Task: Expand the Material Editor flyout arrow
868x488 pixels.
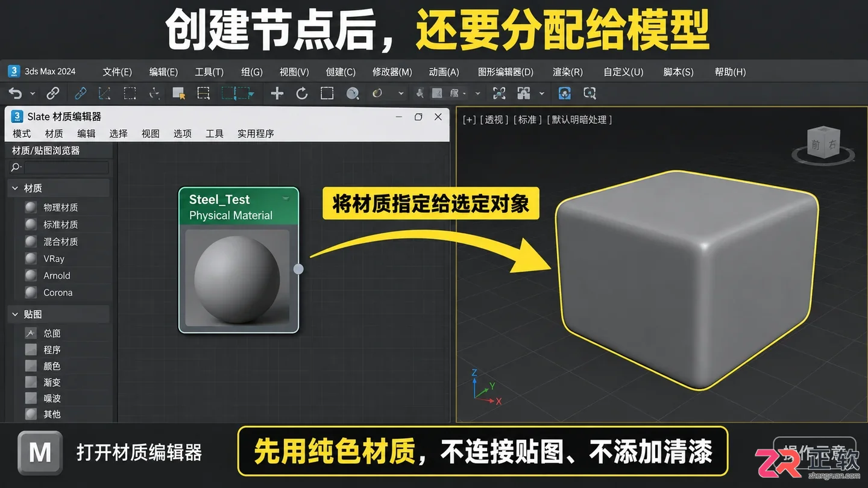Action: coord(542,94)
